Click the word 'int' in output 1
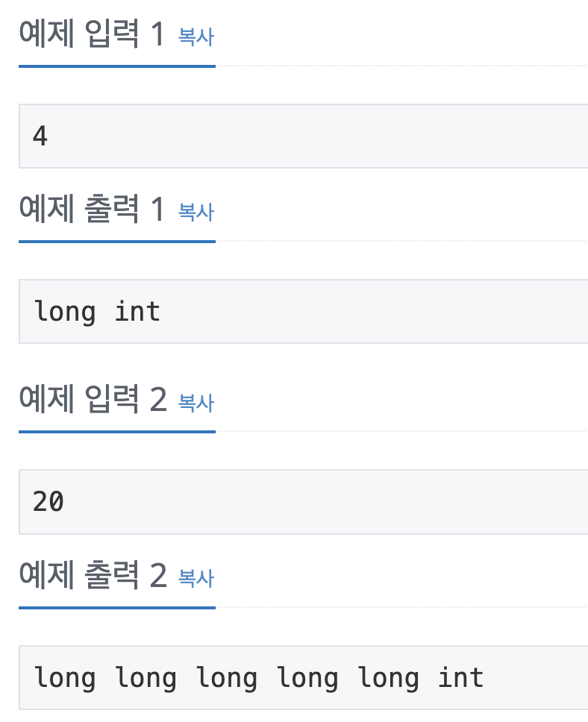 click(x=137, y=311)
